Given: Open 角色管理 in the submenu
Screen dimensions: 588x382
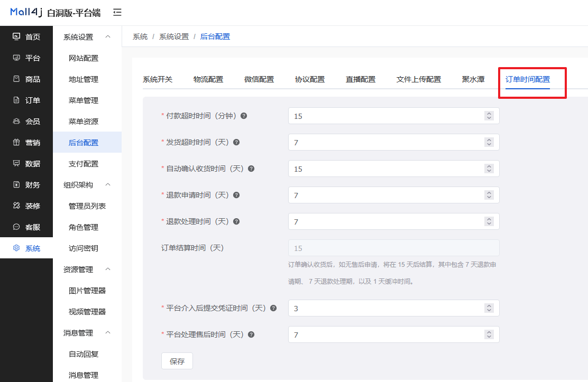Looking at the screenshot, I should pyautogui.click(x=83, y=227).
